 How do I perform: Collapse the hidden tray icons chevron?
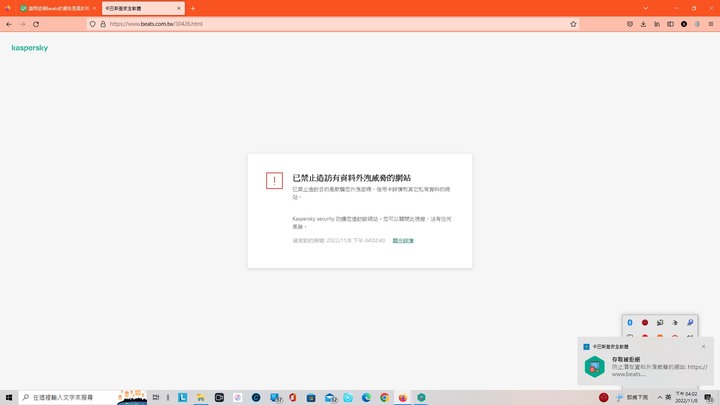tap(660, 397)
